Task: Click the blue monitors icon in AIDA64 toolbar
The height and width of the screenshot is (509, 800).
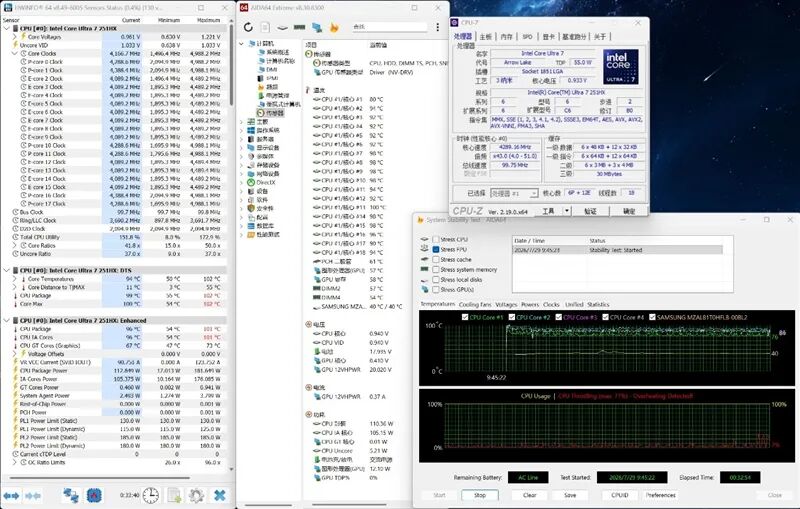Action: point(317,27)
